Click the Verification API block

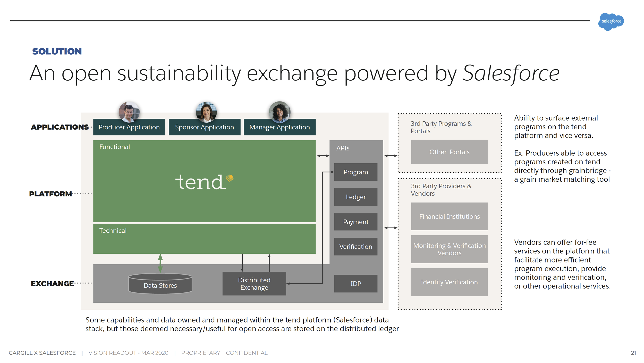coord(355,247)
